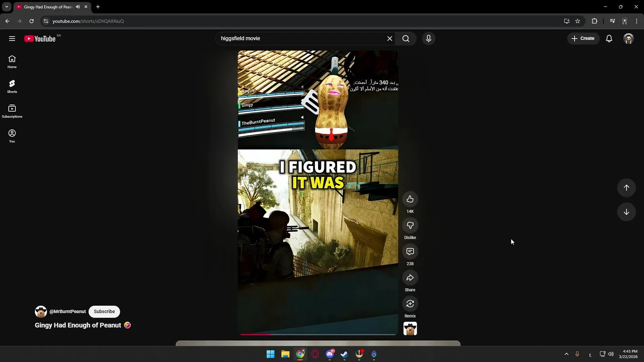The width and height of the screenshot is (644, 362).
Task: Open the YouTube guide hamburger menu
Action: click(12, 39)
